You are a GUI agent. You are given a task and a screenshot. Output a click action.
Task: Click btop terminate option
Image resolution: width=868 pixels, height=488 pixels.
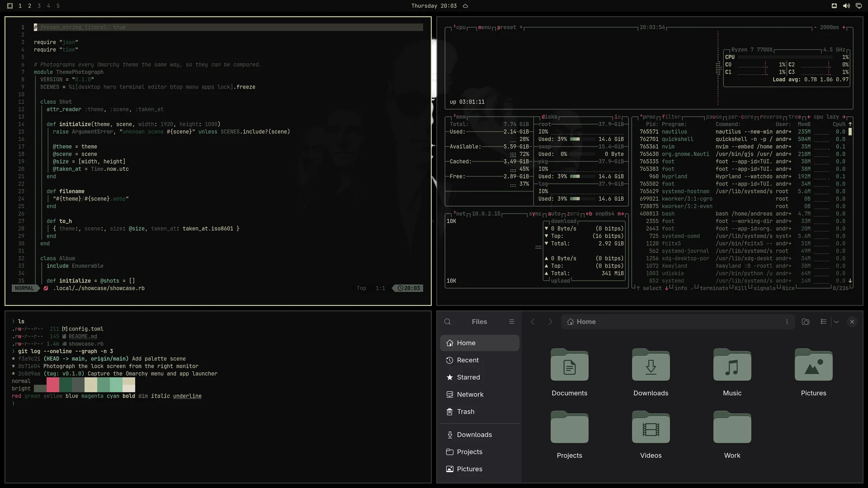click(x=714, y=288)
